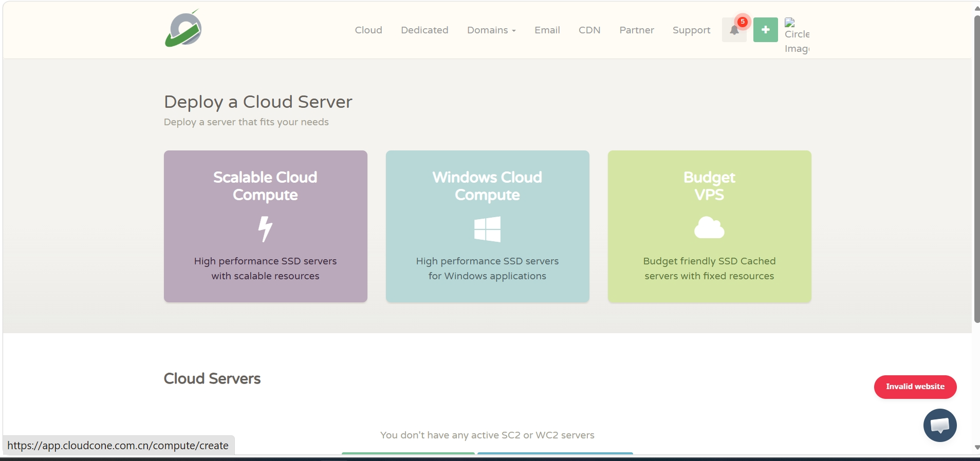Choose the Windows Cloud Compute card title

point(487,186)
